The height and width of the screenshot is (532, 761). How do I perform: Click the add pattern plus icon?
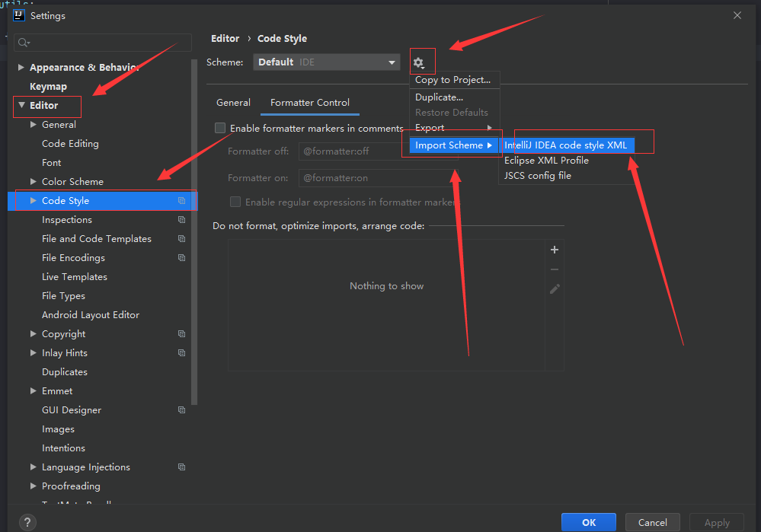[x=554, y=250]
